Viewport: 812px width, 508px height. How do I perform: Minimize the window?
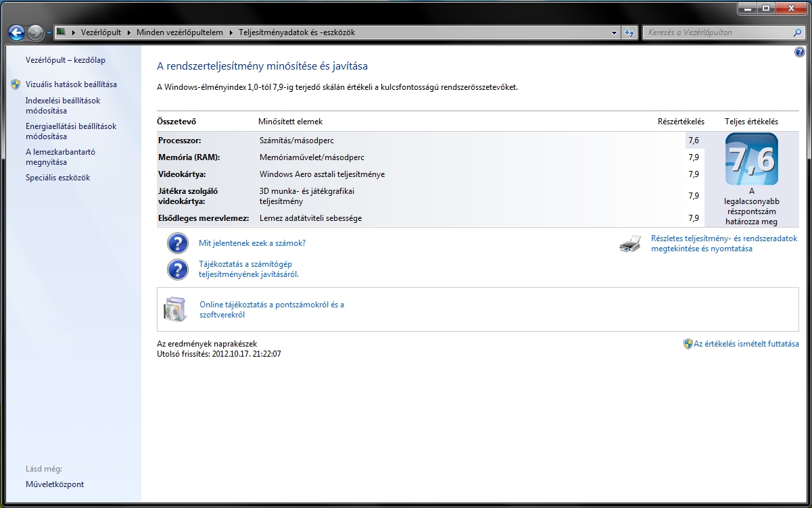pyautogui.click(x=747, y=8)
